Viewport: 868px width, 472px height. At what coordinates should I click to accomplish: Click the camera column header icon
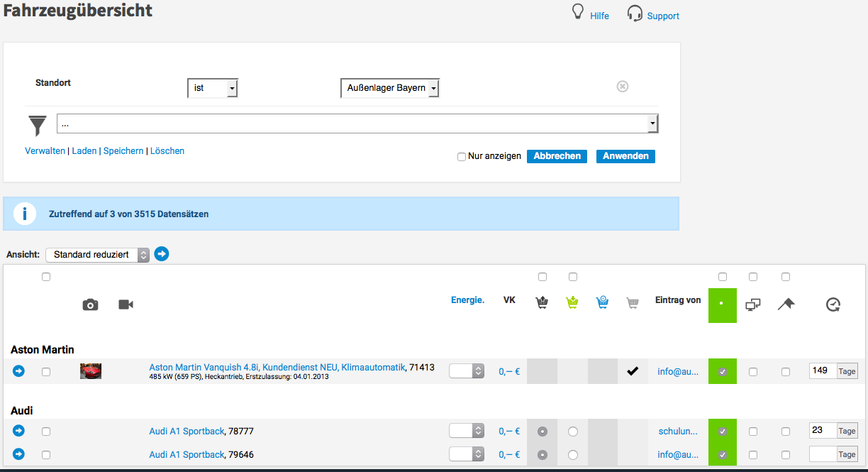[90, 304]
